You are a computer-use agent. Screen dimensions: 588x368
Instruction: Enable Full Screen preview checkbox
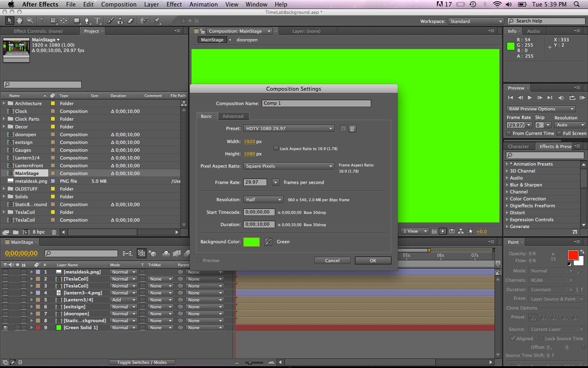tap(559, 133)
